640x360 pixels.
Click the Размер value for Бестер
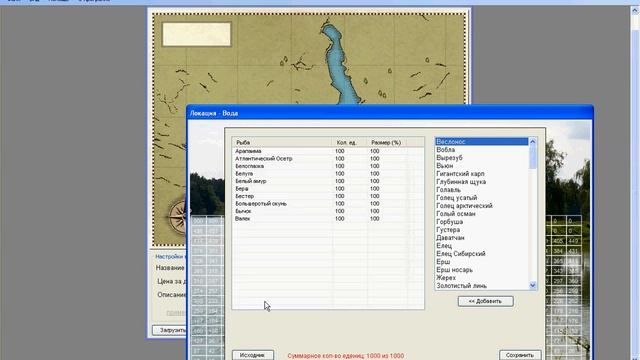375,196
